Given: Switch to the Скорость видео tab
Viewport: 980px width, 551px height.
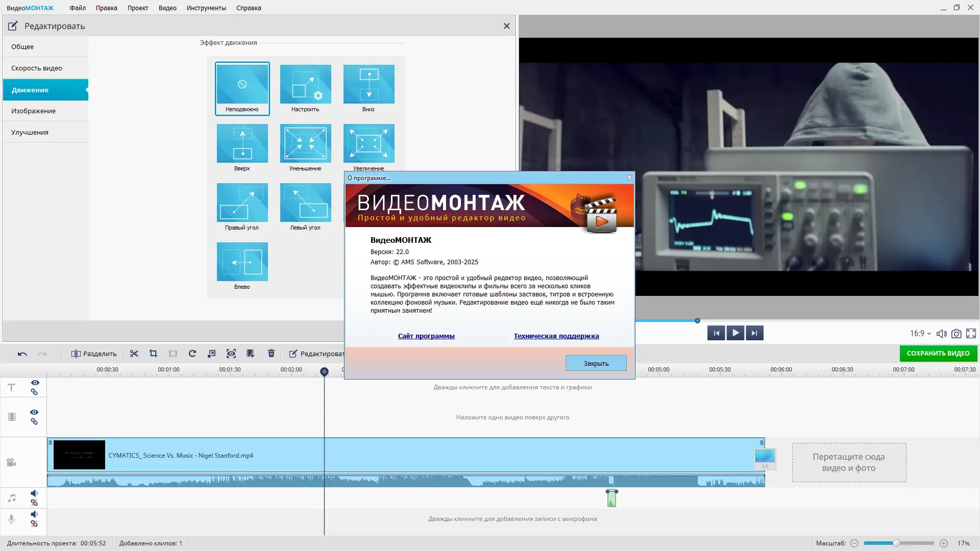Looking at the screenshot, I should tap(37, 68).
